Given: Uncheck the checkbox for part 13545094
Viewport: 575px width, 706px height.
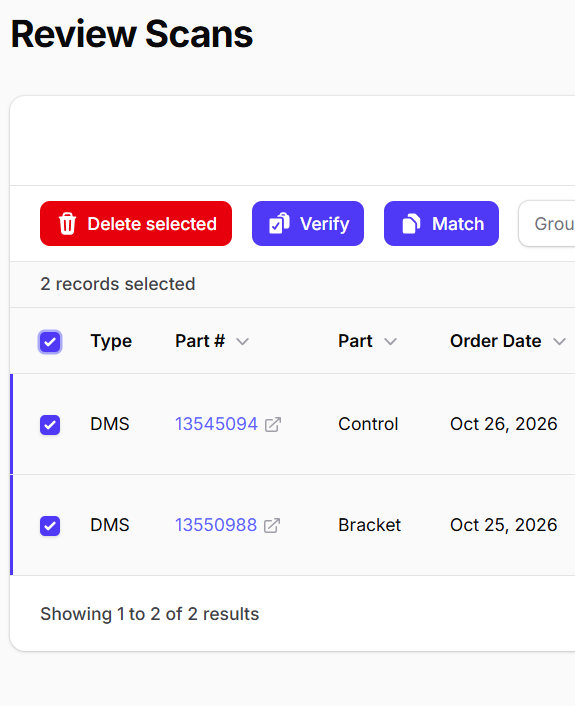Looking at the screenshot, I should click(50, 425).
